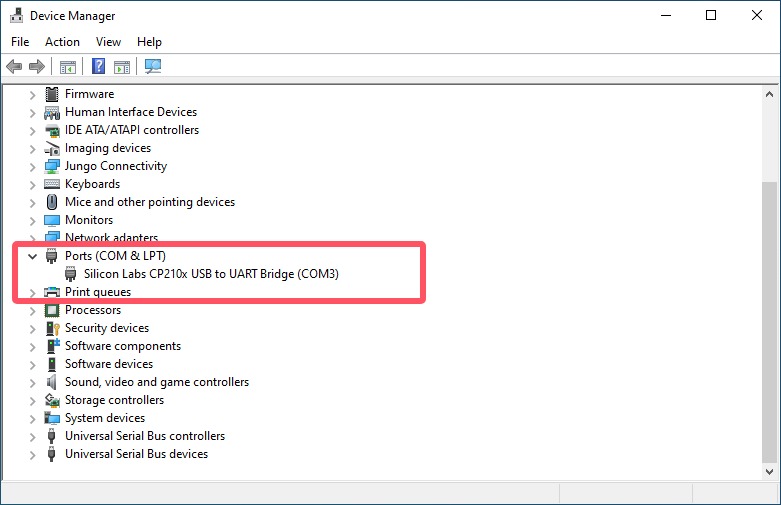Viewport: 781px width, 505px height.
Task: Expand the Firmware category
Action: 32,94
